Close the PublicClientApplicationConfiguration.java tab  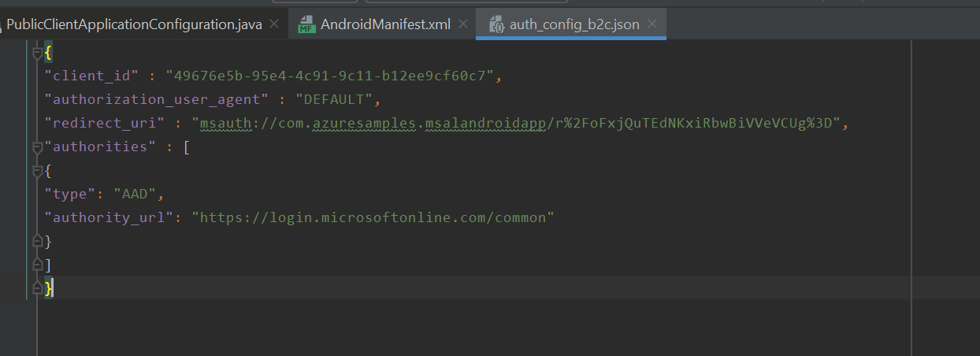(x=274, y=24)
